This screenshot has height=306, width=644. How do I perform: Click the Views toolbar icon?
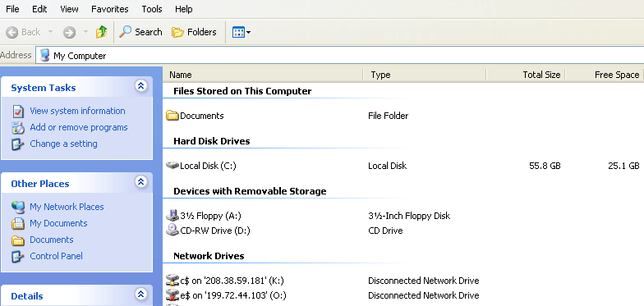click(x=241, y=32)
